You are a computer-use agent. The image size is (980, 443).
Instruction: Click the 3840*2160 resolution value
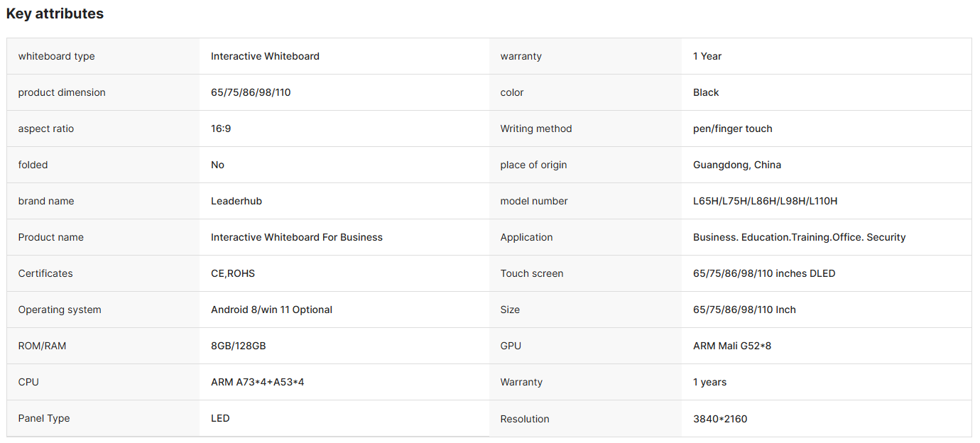(x=720, y=419)
